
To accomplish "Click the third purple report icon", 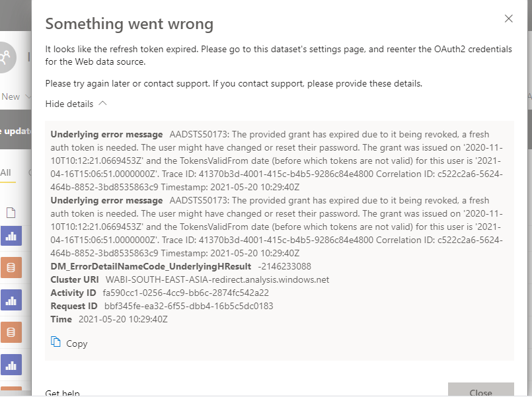I will (11, 365).
